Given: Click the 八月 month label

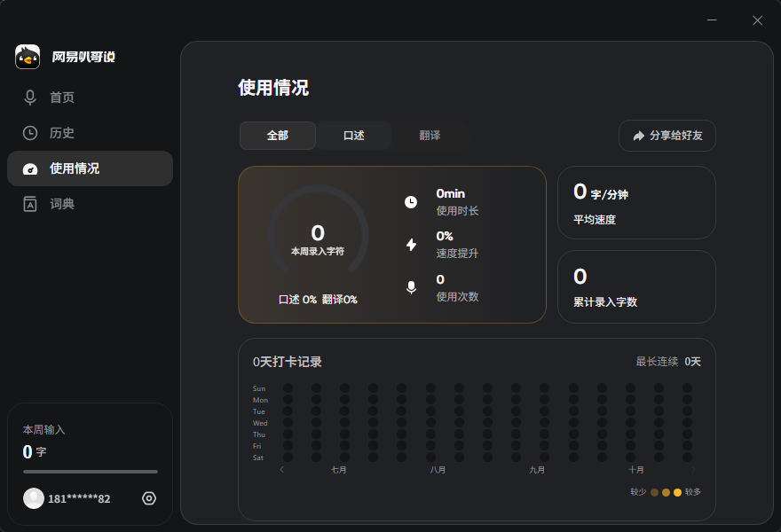Looking at the screenshot, I should click(x=438, y=470).
